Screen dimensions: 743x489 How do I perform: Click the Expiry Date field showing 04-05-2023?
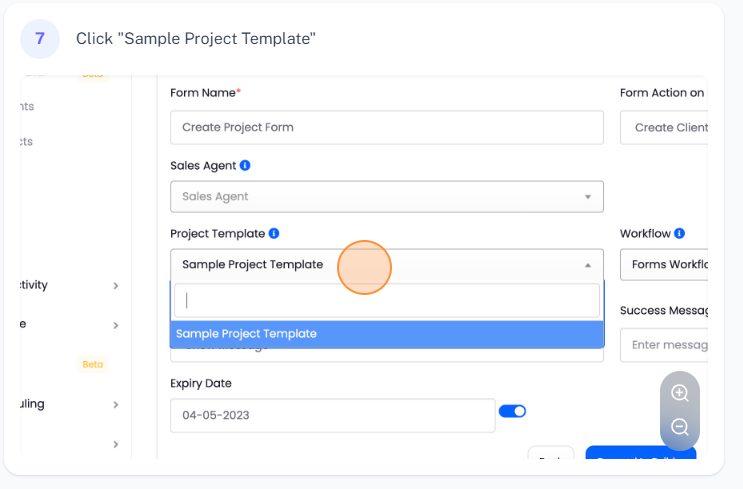point(332,415)
